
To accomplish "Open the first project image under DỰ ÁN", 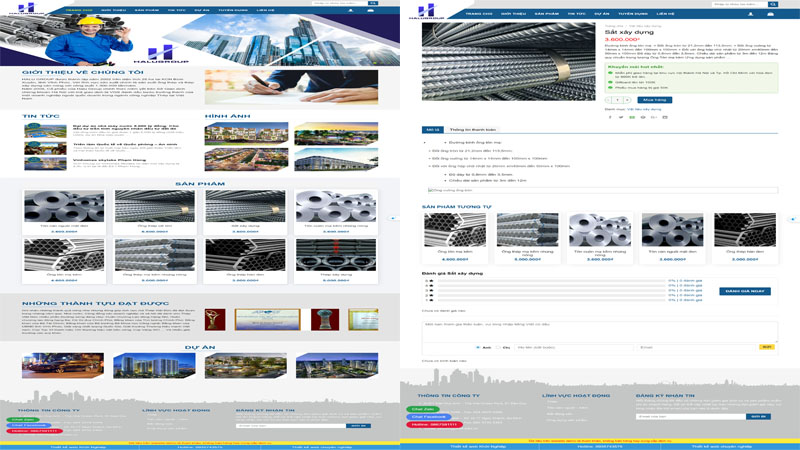I will click(63, 365).
